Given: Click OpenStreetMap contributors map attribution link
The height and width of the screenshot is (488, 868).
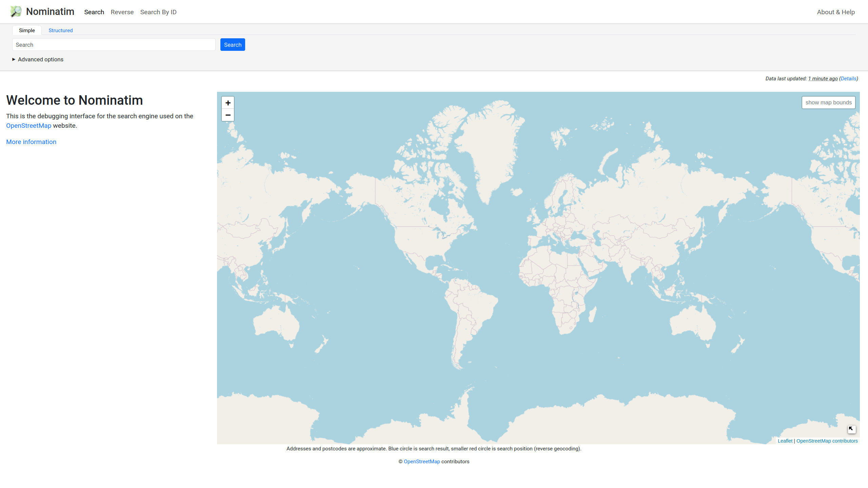Looking at the screenshot, I should point(827,441).
